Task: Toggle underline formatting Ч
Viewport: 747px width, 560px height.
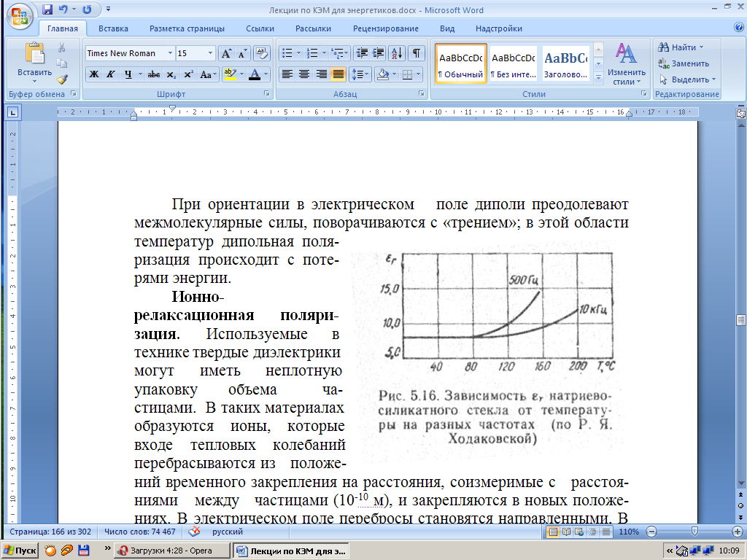Action: coord(127,74)
